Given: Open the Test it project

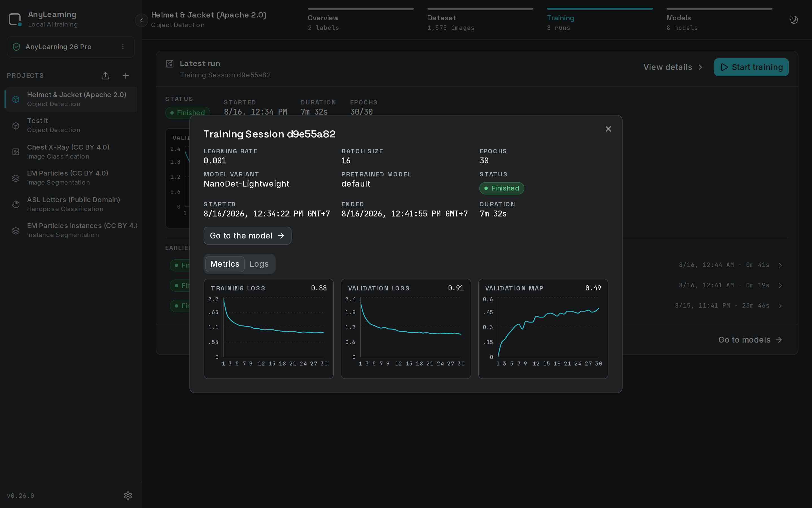Looking at the screenshot, I should [71, 125].
